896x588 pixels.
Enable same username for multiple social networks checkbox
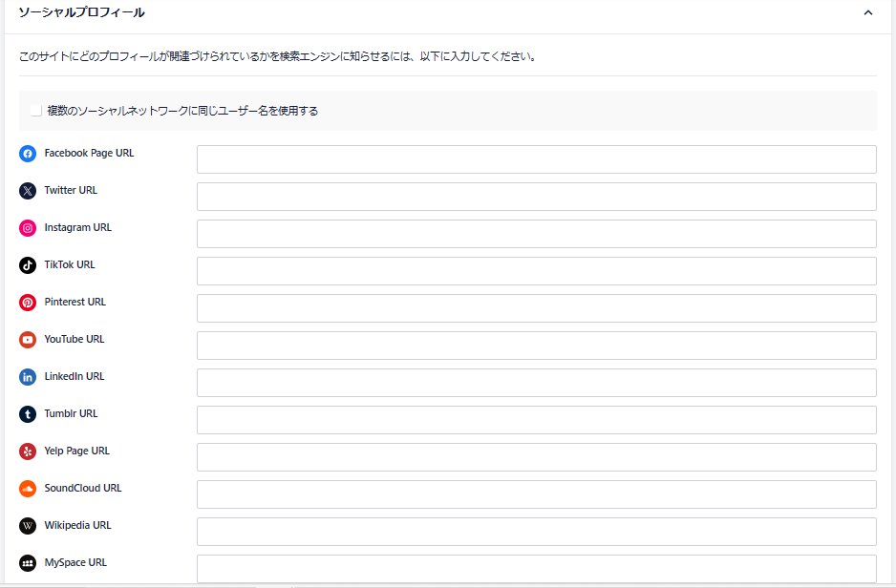coord(36,111)
